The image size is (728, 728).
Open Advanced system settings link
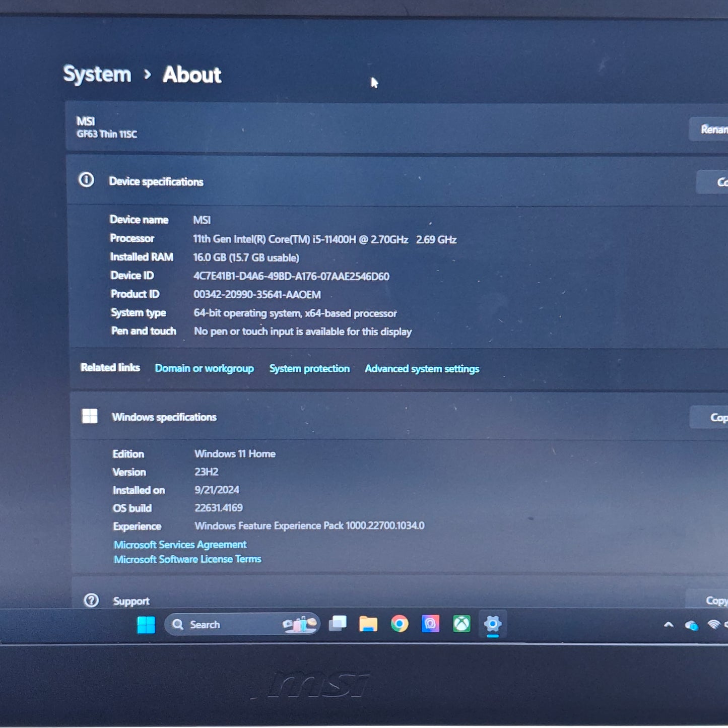pyautogui.click(x=422, y=369)
